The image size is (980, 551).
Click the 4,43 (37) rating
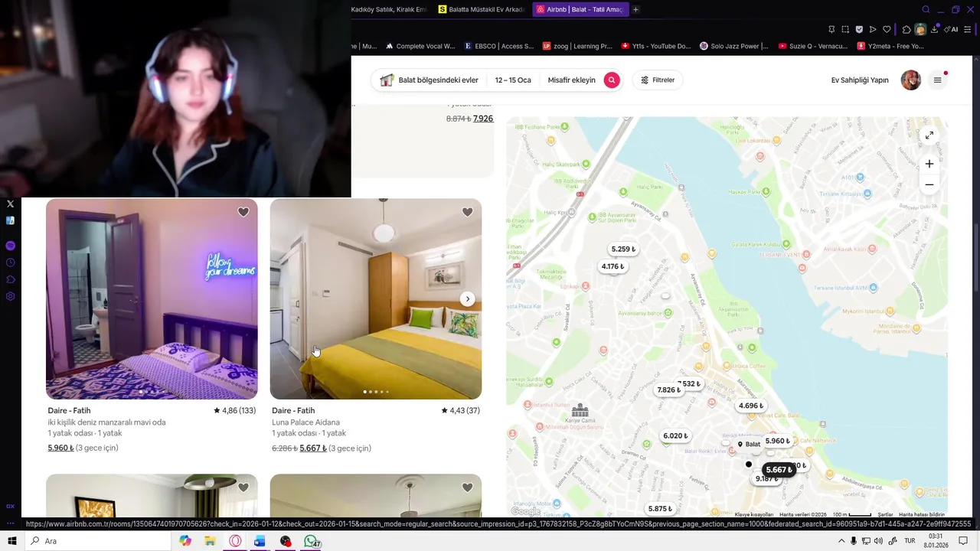point(461,410)
